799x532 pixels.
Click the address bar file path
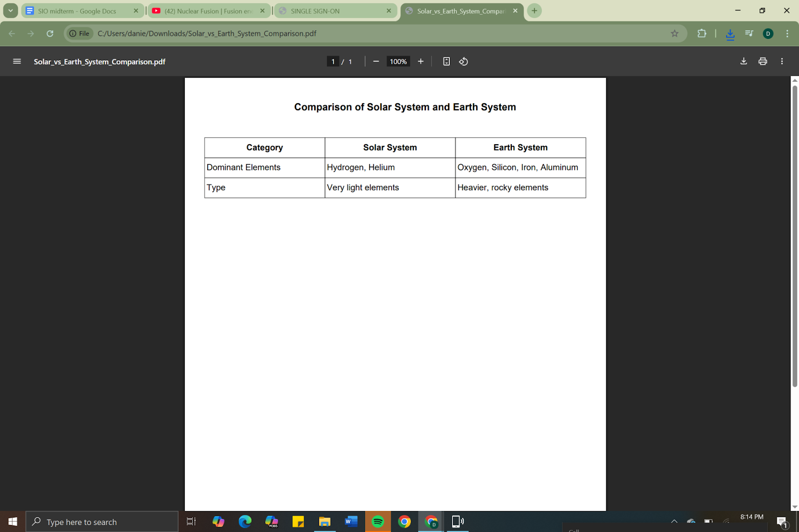pos(207,33)
